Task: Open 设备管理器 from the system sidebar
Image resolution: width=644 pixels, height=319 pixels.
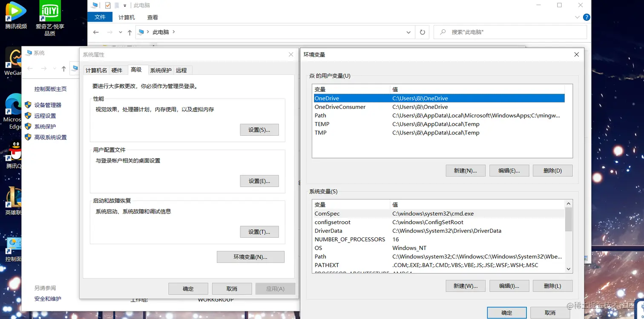Action: (48, 105)
